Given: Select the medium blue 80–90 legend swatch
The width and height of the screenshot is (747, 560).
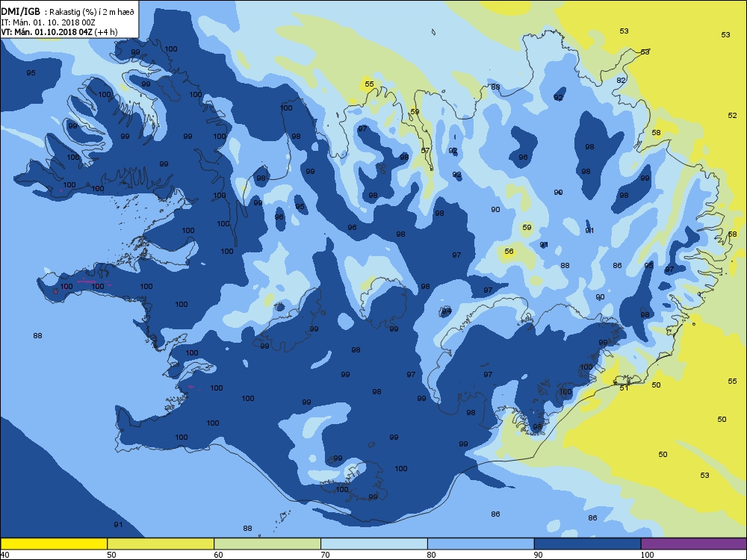Looking at the screenshot, I should 480,544.
